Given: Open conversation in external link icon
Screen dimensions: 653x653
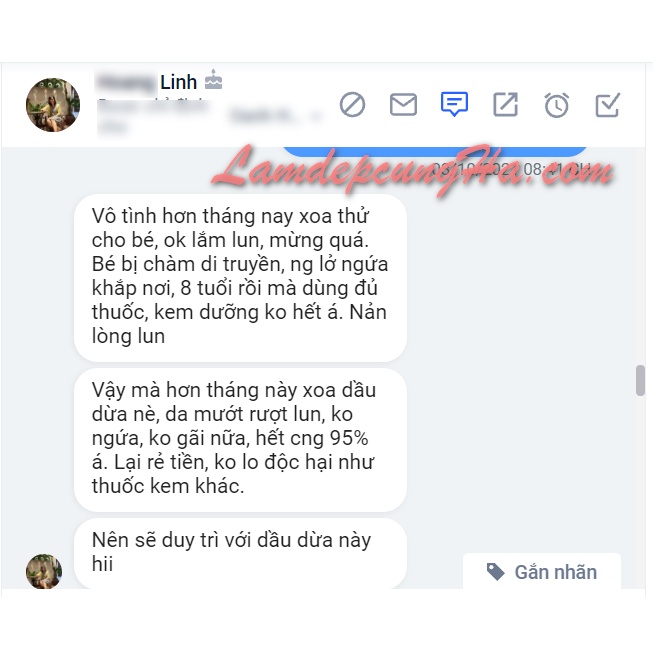Looking at the screenshot, I should tap(506, 104).
